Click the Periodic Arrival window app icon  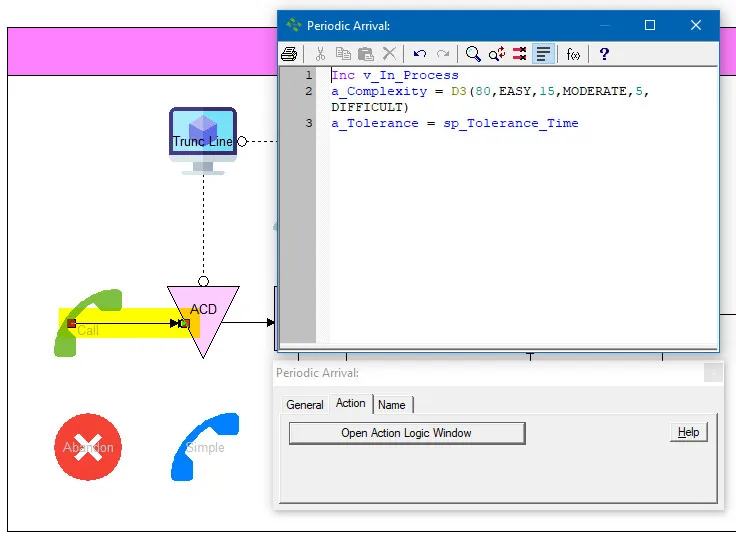pyautogui.click(x=294, y=25)
